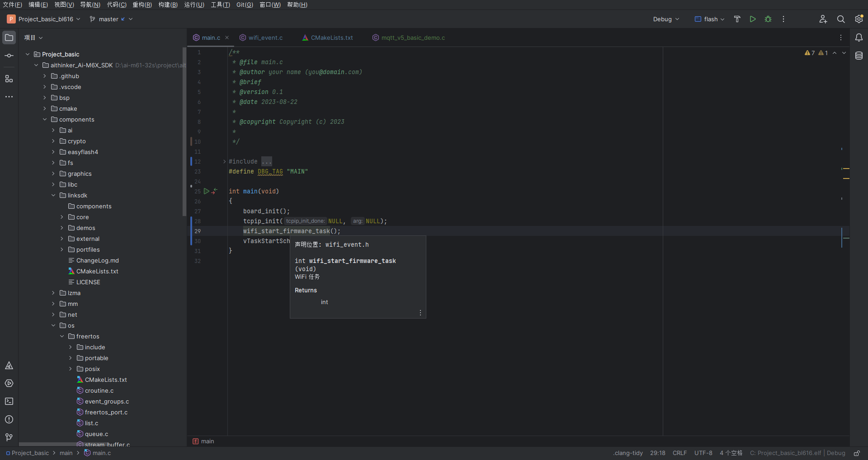868x460 pixels.
Task: Collapse the components folder
Action: click(x=45, y=119)
